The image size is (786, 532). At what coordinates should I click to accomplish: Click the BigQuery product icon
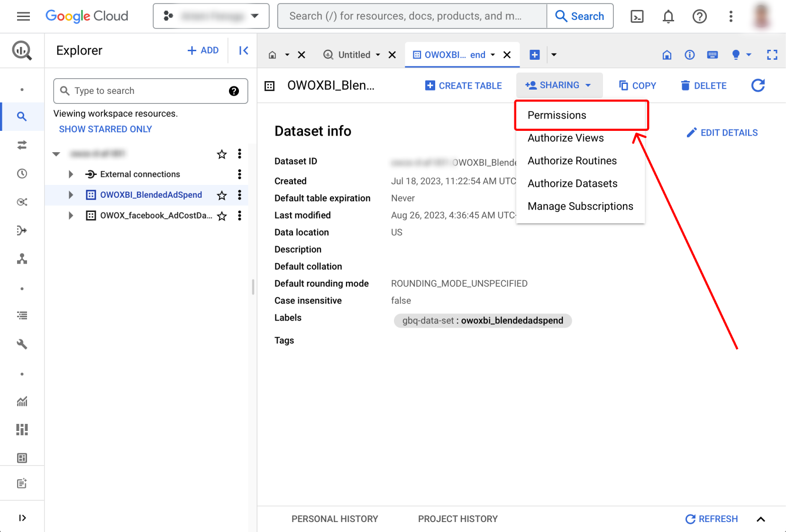(22, 50)
